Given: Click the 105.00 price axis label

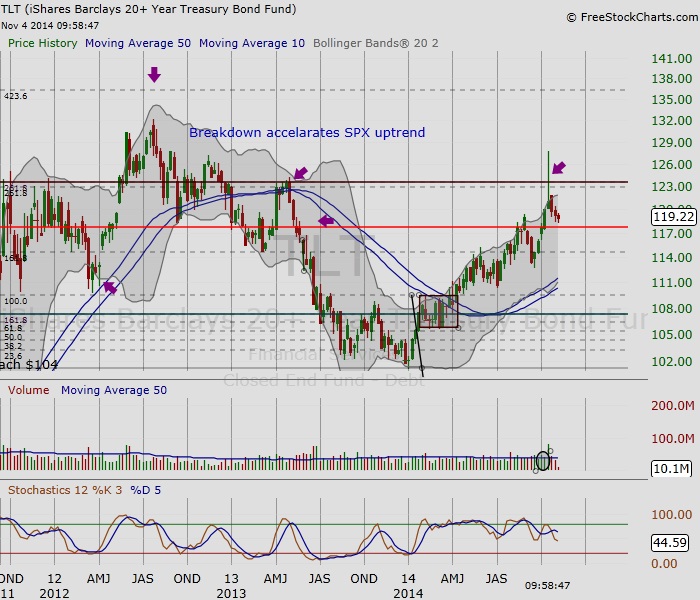Looking at the screenshot, I should tap(672, 335).
